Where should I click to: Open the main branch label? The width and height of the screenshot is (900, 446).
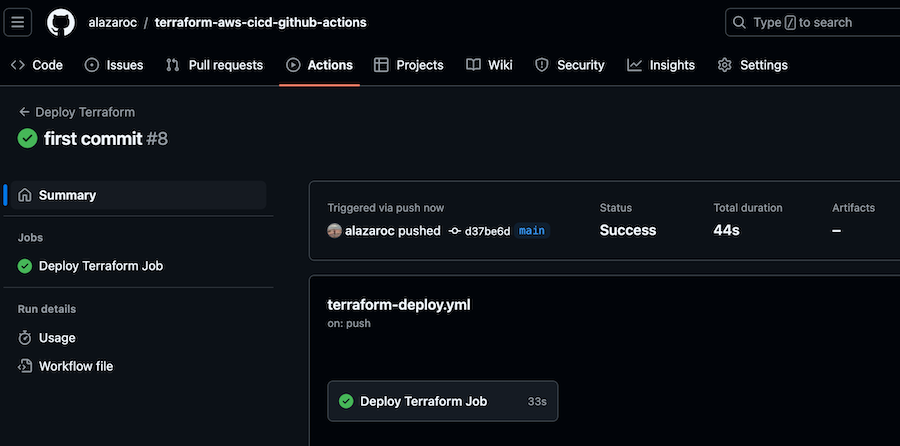click(x=532, y=231)
